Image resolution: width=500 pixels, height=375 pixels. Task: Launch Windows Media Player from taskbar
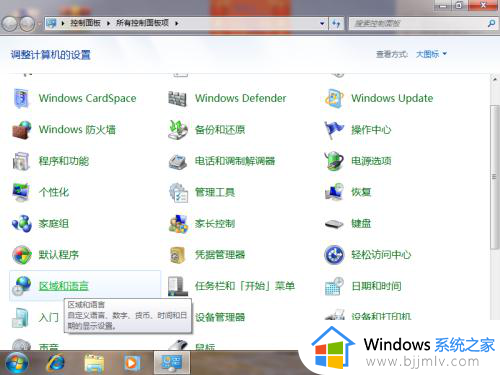point(131,363)
